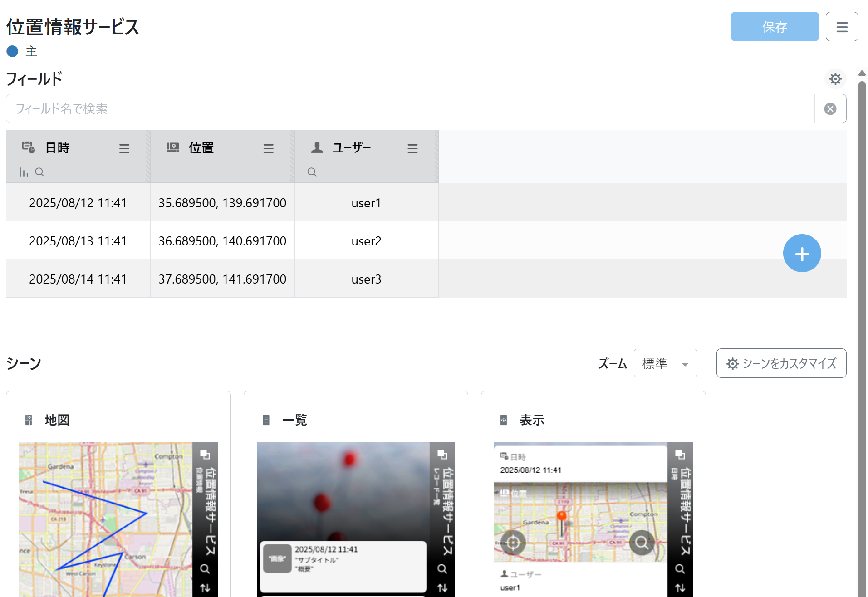The height and width of the screenshot is (597, 868).
Task: Open the 日時 field column menu
Action: coord(124,148)
